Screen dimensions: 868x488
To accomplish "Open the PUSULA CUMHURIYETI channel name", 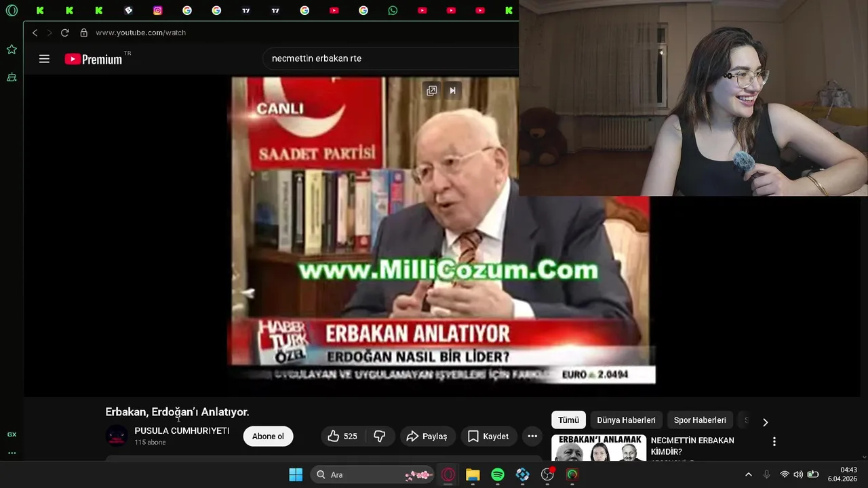I will pos(182,431).
